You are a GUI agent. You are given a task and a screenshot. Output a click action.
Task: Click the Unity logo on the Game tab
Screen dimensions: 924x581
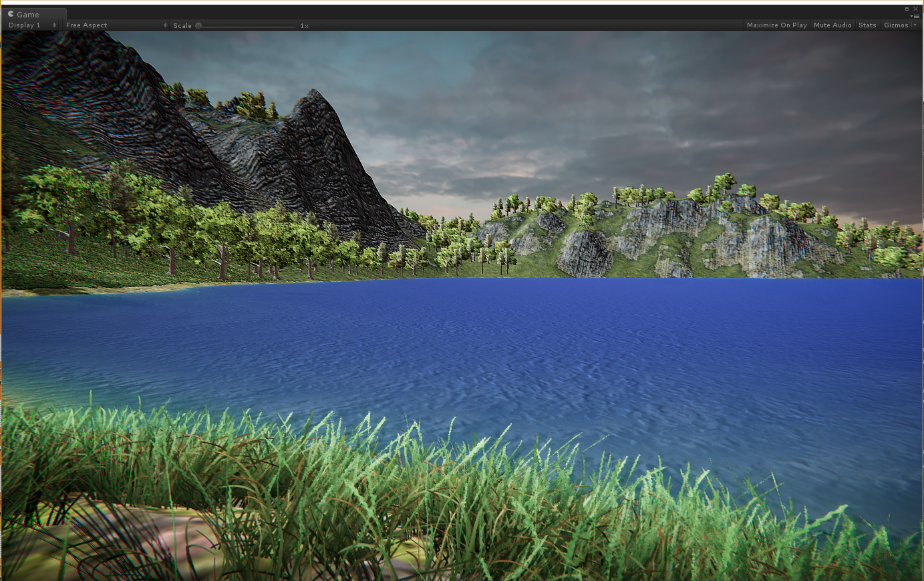click(x=11, y=14)
